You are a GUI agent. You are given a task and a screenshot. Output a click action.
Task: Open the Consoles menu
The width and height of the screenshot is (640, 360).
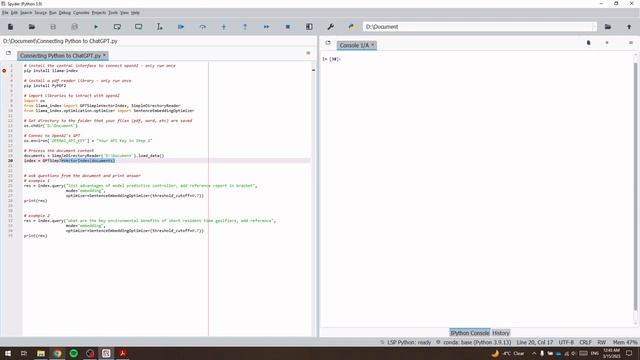pyautogui.click(x=81, y=13)
